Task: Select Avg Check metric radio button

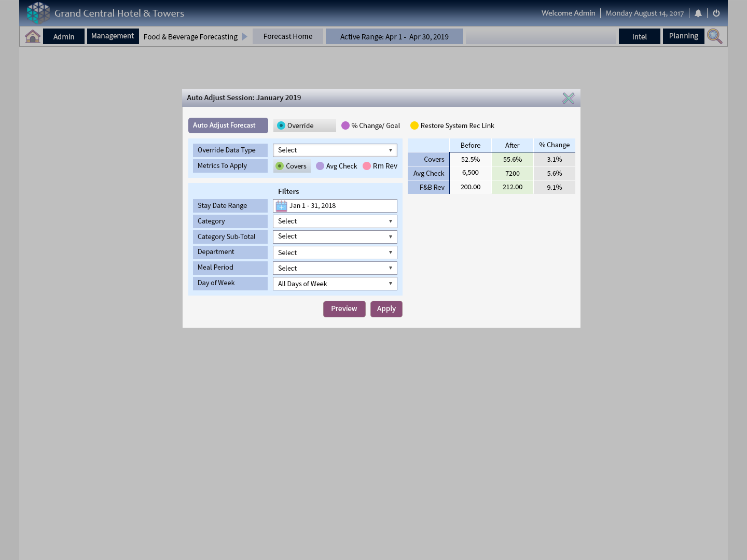Action: click(320, 166)
